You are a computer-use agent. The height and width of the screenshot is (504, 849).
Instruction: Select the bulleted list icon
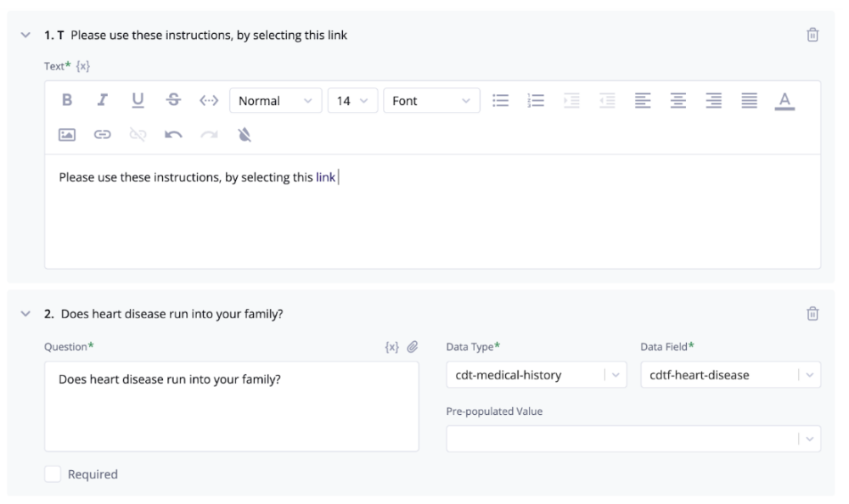click(x=501, y=100)
